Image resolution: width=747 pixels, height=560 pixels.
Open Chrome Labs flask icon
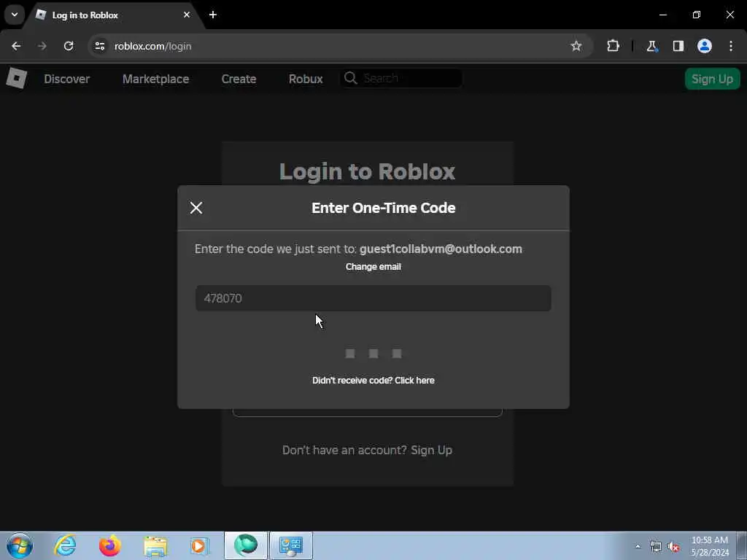(651, 46)
